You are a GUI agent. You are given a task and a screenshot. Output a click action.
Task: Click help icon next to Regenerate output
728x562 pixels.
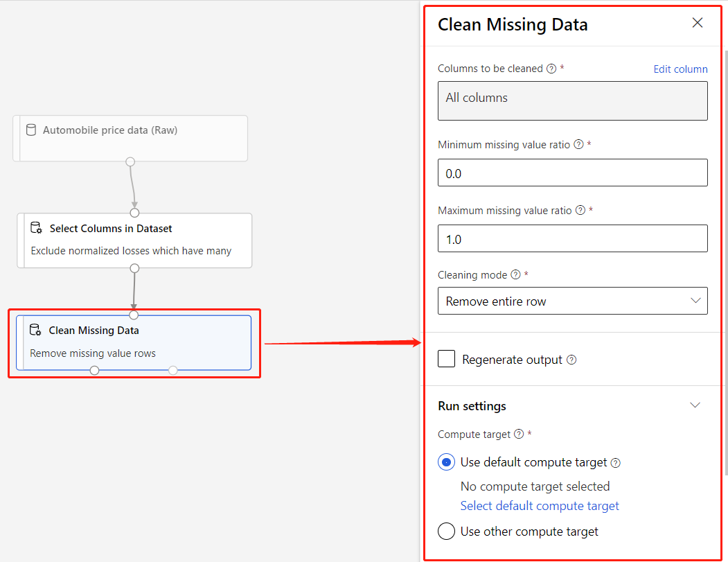click(571, 360)
